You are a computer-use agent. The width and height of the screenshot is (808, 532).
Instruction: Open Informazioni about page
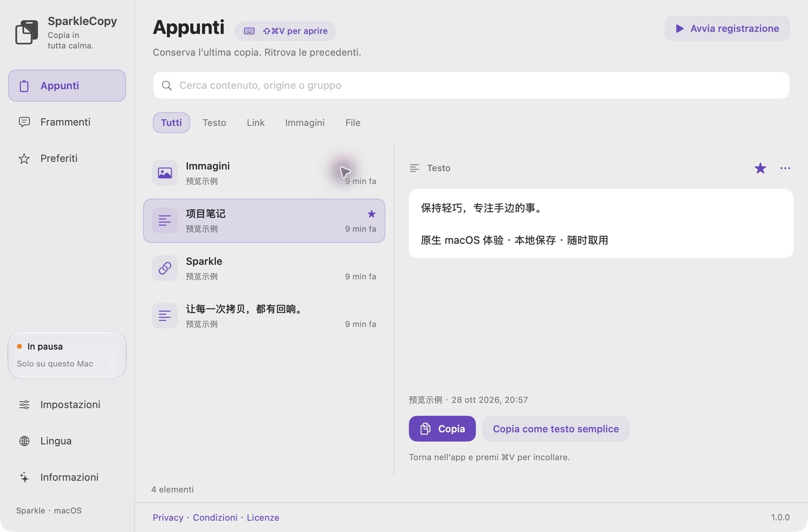67,477
